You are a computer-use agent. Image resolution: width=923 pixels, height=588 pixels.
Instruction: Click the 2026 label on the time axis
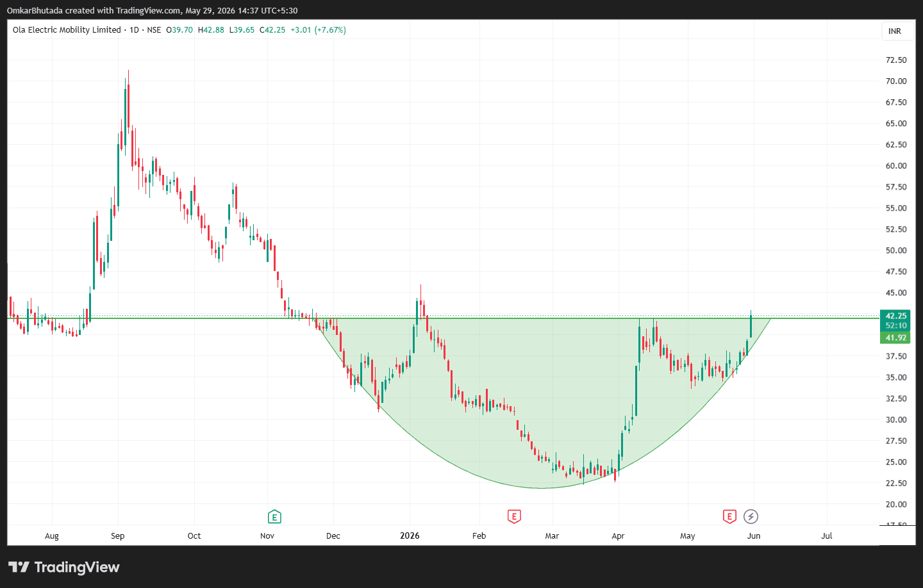pyautogui.click(x=410, y=535)
